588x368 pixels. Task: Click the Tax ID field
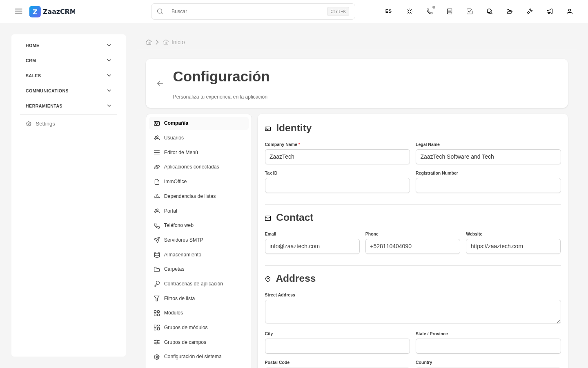click(337, 186)
